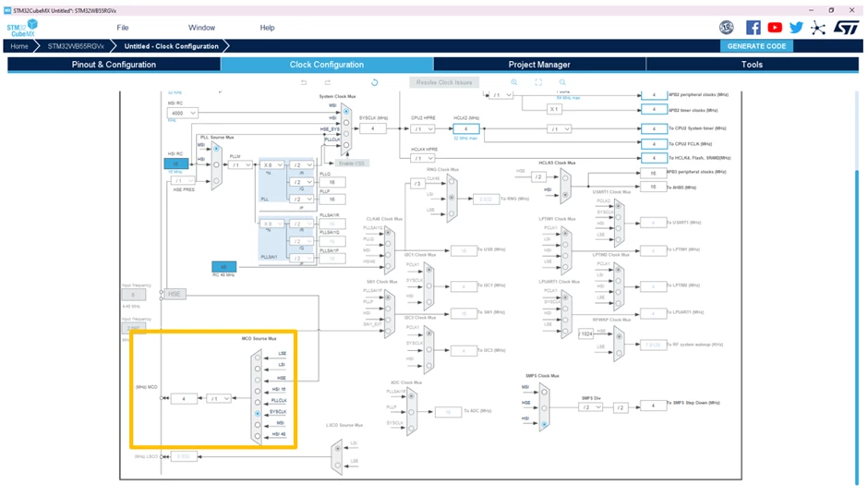Viewport: 868px width, 497px height.
Task: Click the To SMPS Step Down value field
Action: point(653,406)
